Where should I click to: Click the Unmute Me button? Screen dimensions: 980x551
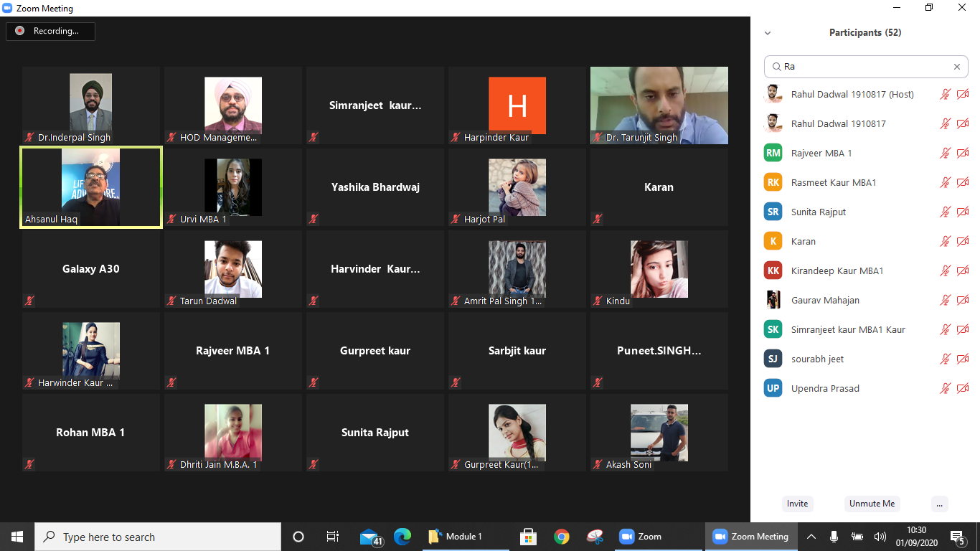pyautogui.click(x=872, y=504)
